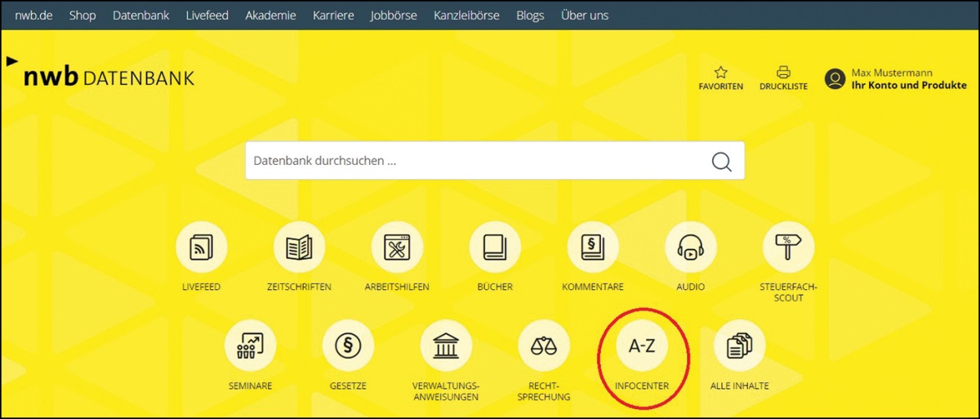Open the Bücher category icon
This screenshot has width=980, height=419.
point(495,247)
